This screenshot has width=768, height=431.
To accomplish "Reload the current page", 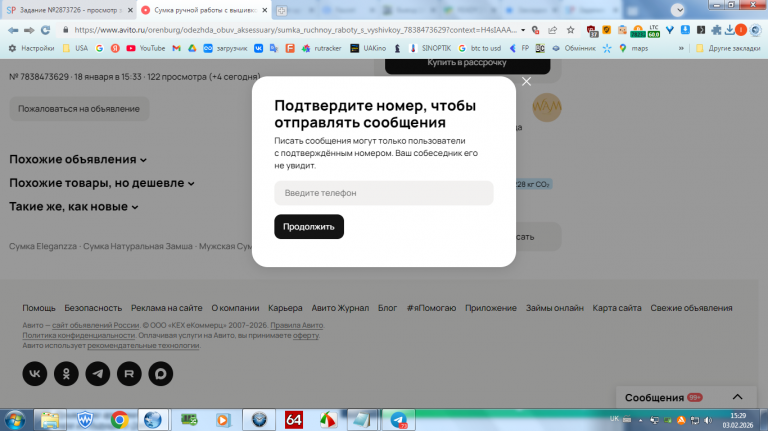I will click(x=46, y=30).
